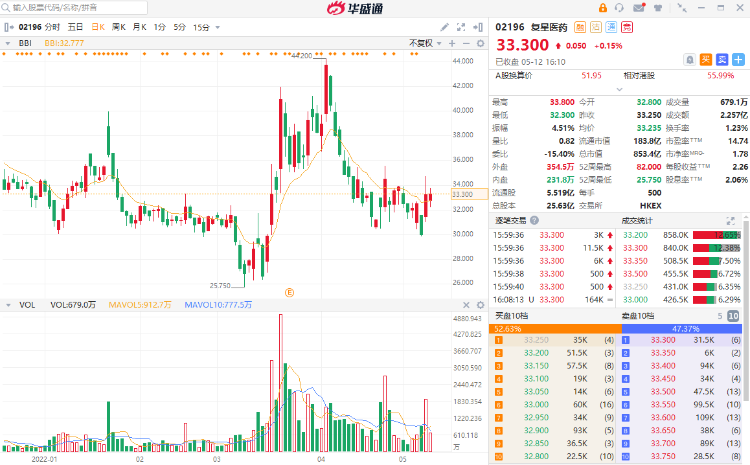Open more timeframes dropdown after 15分
Screen dimensions: 750x465
point(218,27)
